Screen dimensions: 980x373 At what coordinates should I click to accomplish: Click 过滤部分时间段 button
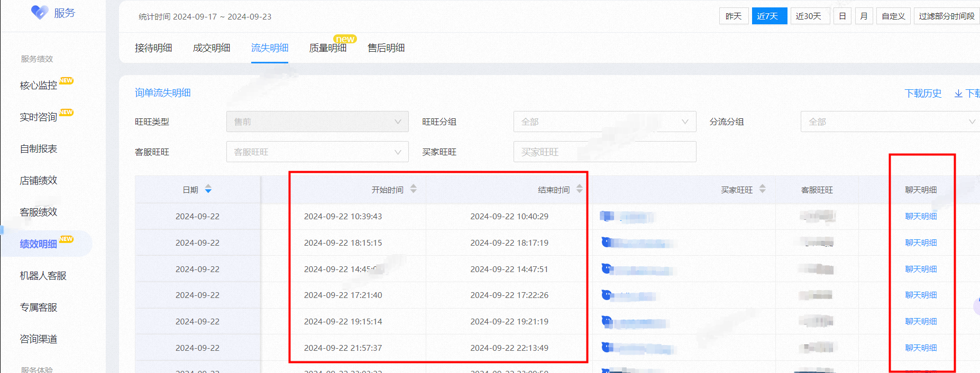coord(947,16)
